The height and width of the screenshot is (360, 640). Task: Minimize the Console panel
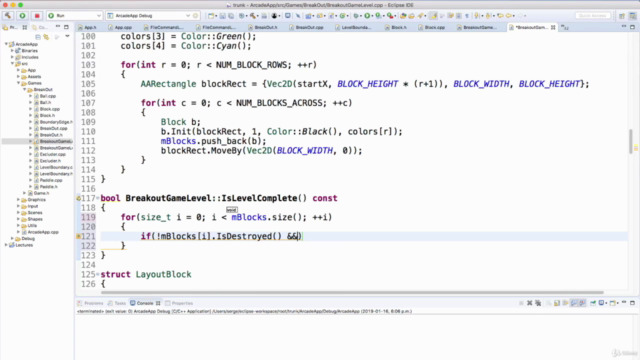[x=624, y=302]
